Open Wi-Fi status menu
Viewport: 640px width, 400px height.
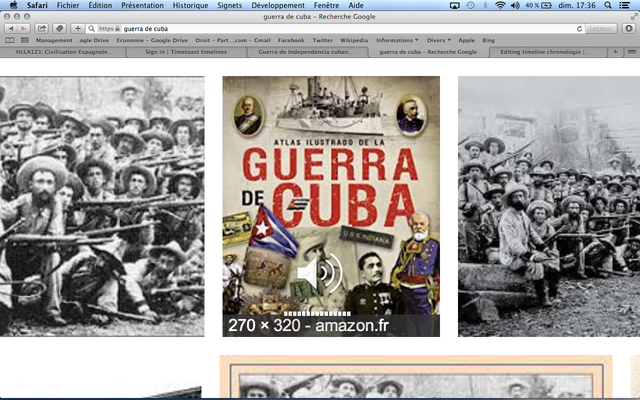[x=500, y=5]
